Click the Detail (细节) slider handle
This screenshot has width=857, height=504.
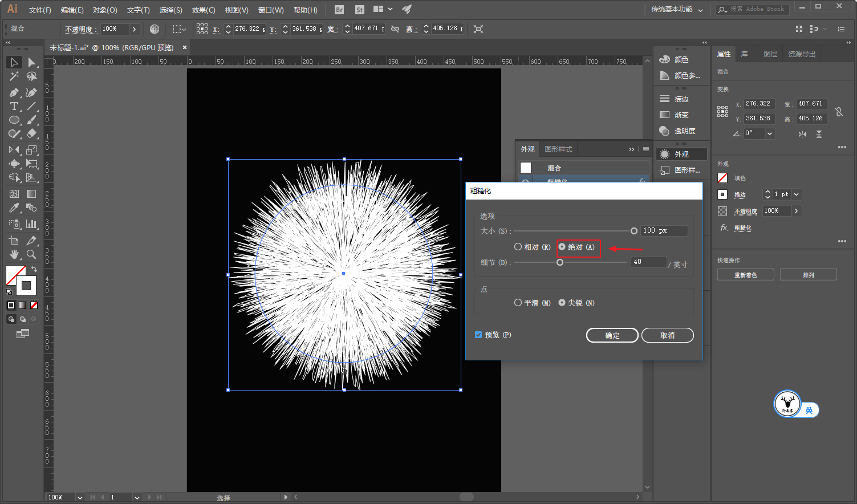point(560,262)
